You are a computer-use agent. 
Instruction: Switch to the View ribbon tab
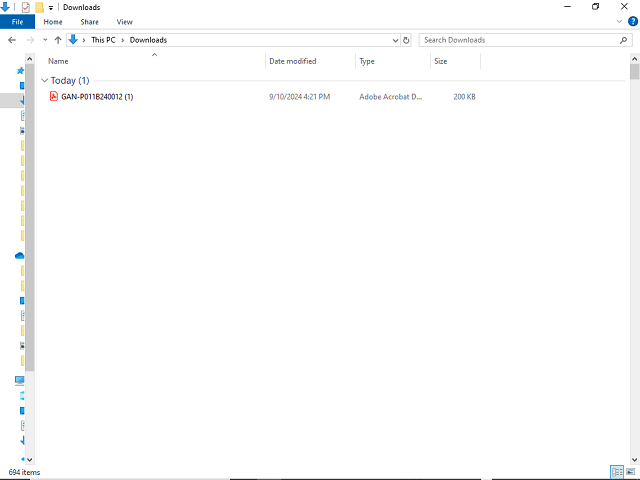click(x=124, y=22)
